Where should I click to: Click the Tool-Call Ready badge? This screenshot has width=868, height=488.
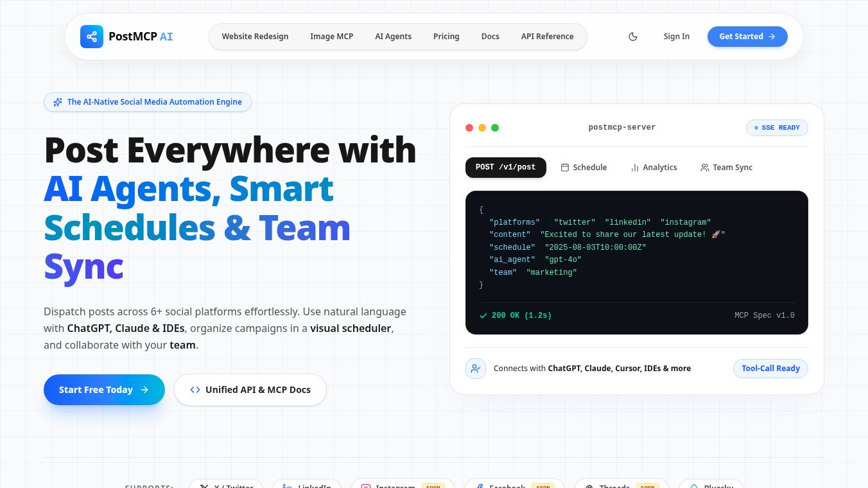click(x=770, y=369)
